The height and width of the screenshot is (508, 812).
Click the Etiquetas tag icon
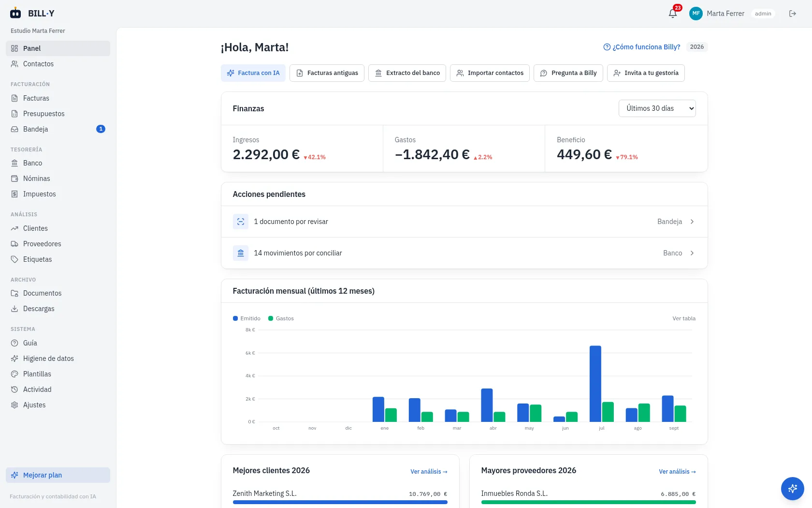pyautogui.click(x=14, y=259)
